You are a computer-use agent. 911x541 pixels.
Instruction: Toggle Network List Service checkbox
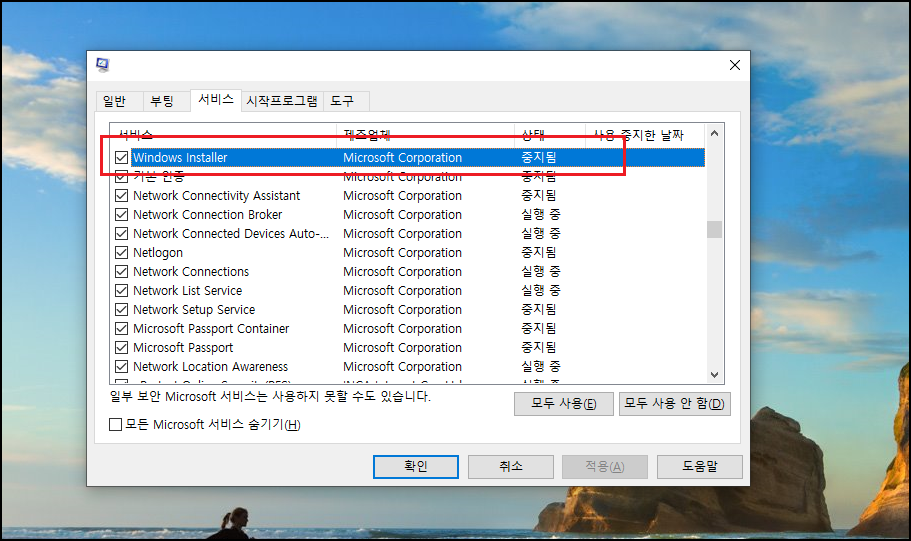121,291
